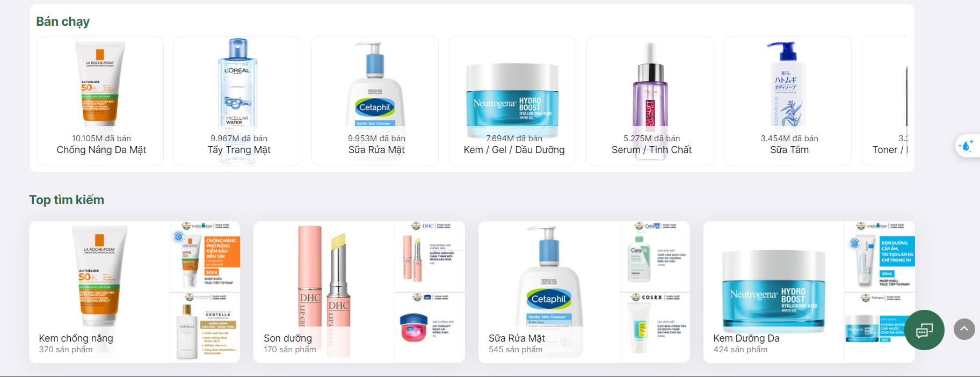Open Kem / Gel / Dầu Dưỡng category

513,101
